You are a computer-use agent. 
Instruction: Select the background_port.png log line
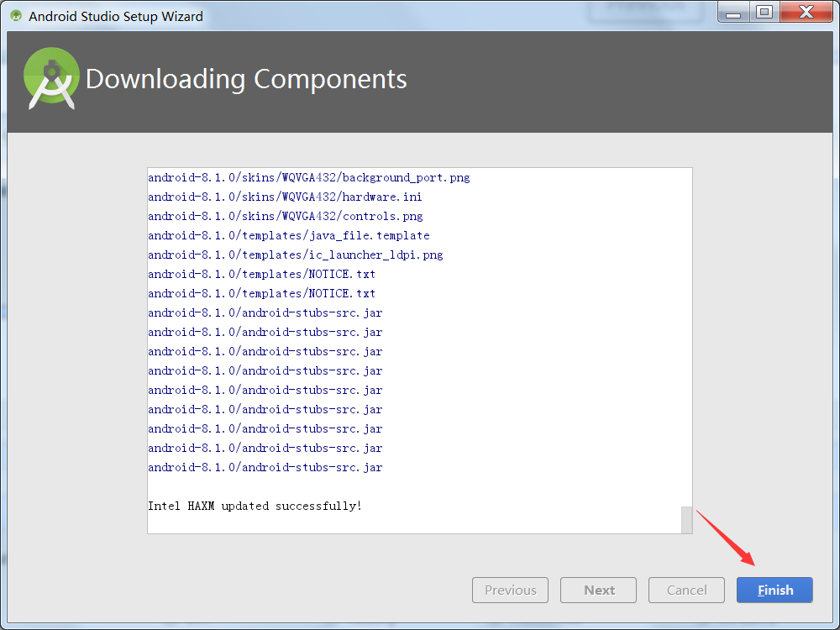(x=309, y=177)
